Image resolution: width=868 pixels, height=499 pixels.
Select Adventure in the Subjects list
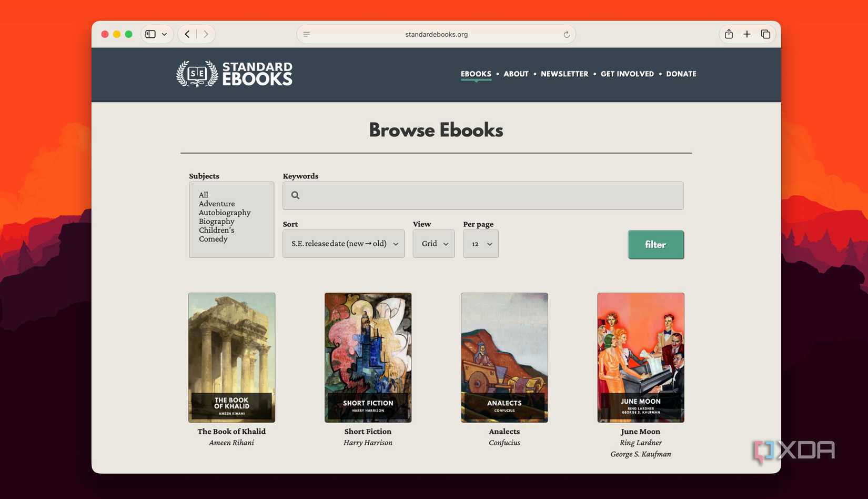tap(217, 204)
